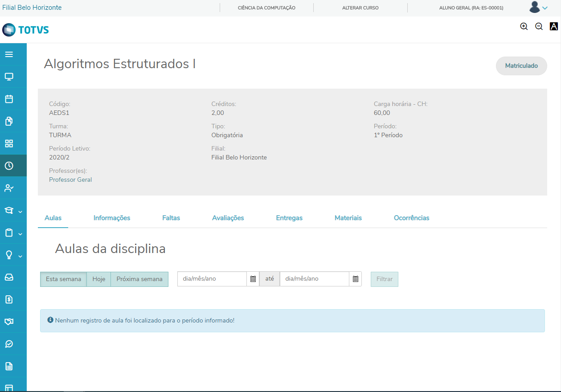Click the AEDS1 code value

tap(59, 113)
